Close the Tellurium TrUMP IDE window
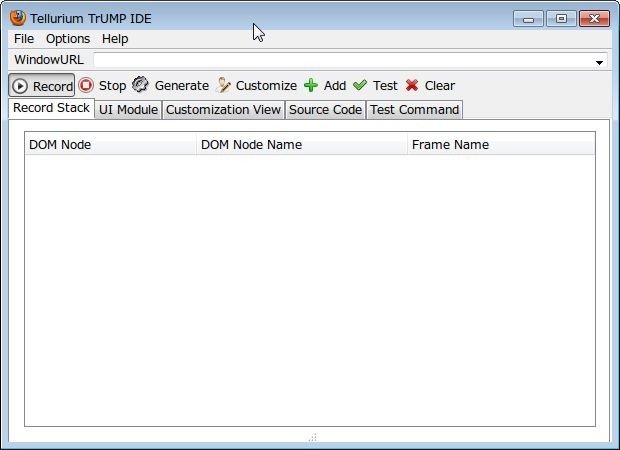Image resolution: width=620 pixels, height=450 pixels. (x=594, y=19)
